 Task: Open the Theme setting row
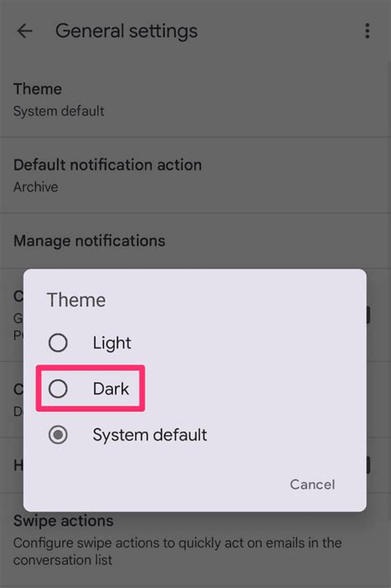(x=195, y=100)
